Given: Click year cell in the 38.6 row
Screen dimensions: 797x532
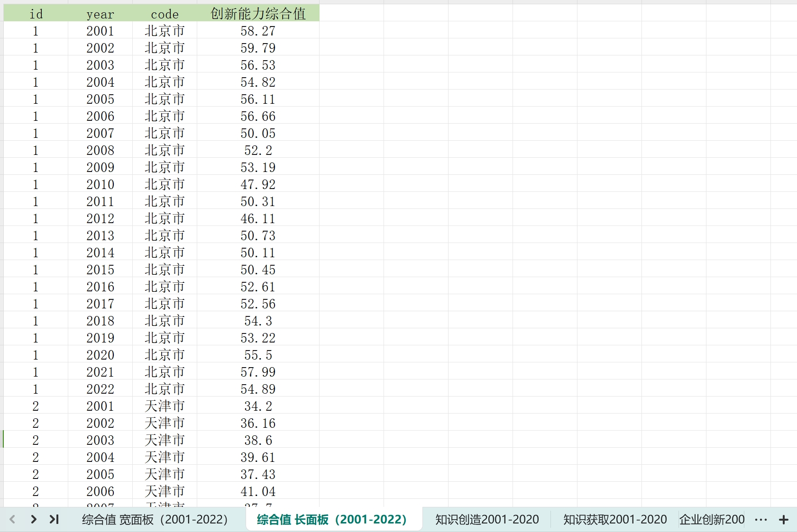Looking at the screenshot, I should click(x=101, y=440).
